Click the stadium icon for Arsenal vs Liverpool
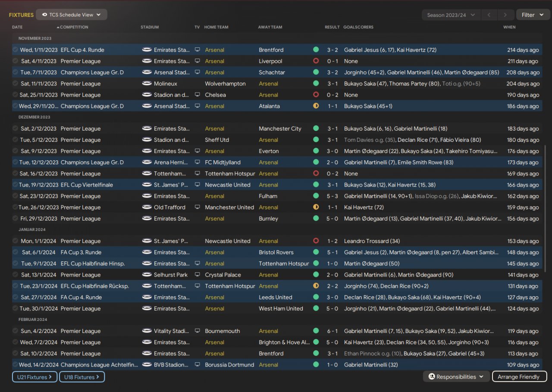552x392 pixels. coord(147,61)
